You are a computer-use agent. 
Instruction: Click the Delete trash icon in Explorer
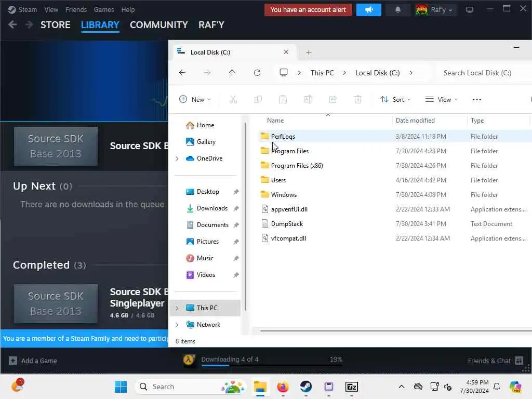tap(357, 99)
